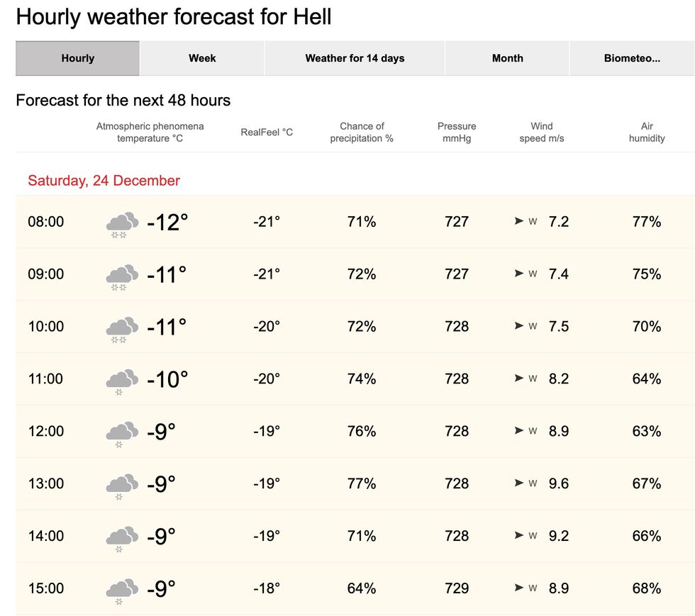Click the Pressure mmHg column header
Screen dimensions: 695x616
point(457,132)
